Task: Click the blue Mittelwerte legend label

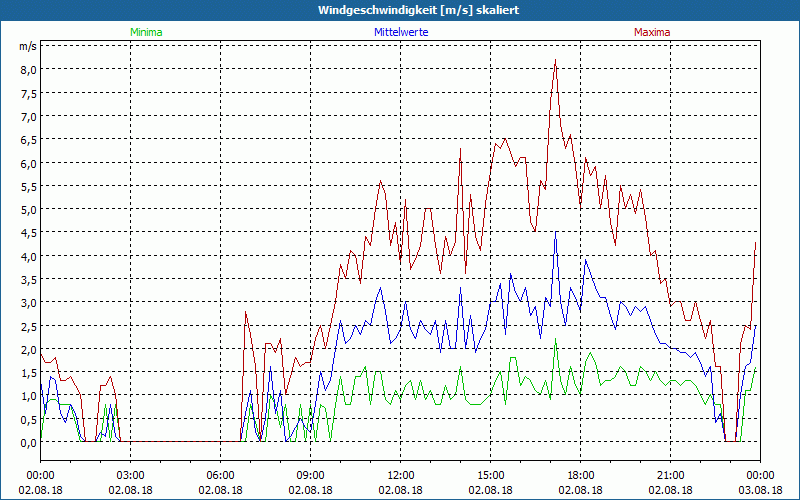Action: [401, 32]
